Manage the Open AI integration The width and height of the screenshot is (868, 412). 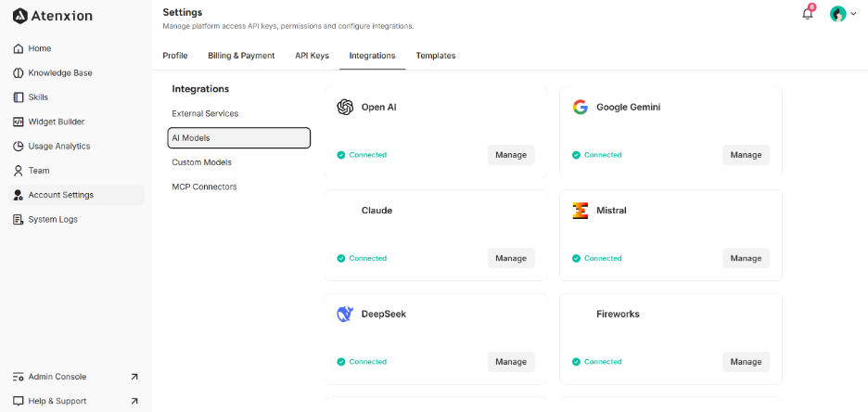click(x=511, y=155)
